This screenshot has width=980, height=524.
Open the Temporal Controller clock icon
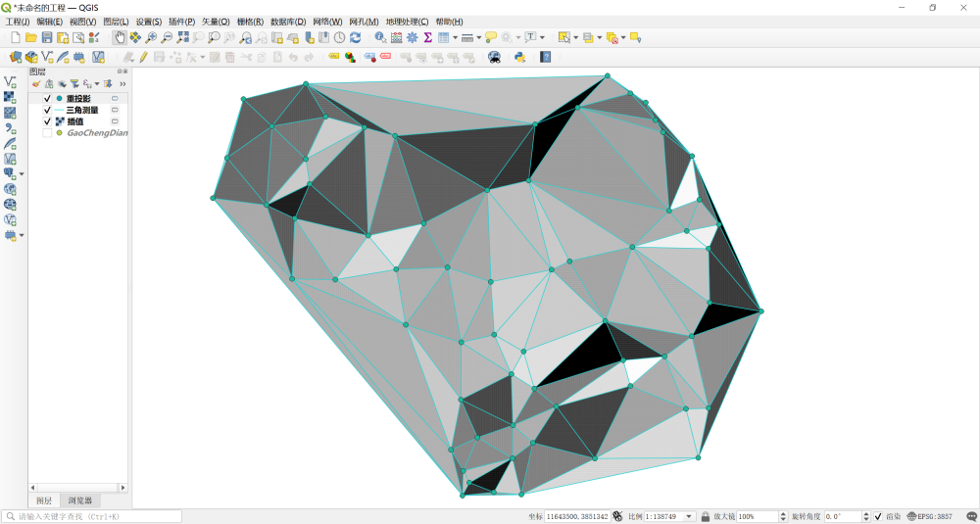pyautogui.click(x=339, y=37)
